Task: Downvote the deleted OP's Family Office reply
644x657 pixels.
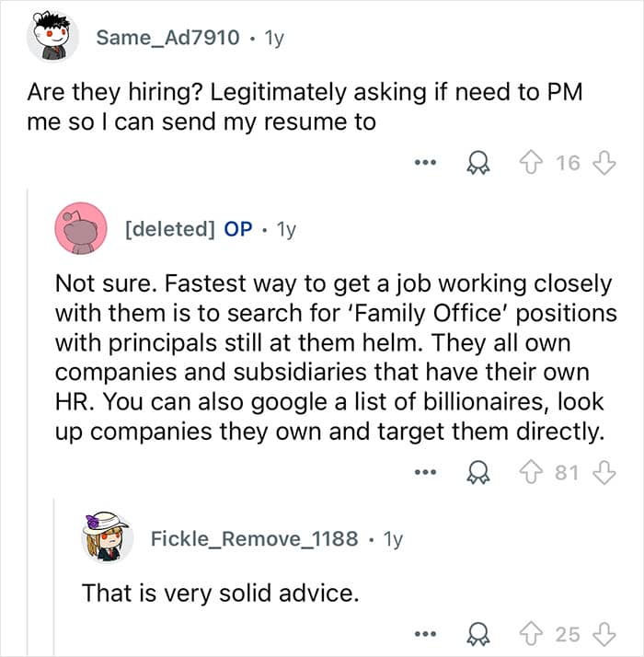Action: tap(603, 473)
